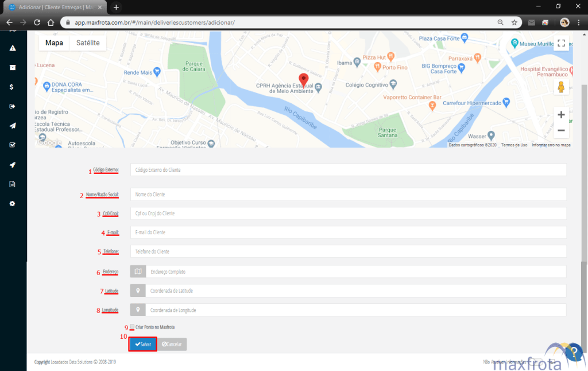Open Chrome's three-dot menu
The image size is (588, 371).
pyautogui.click(x=579, y=22)
